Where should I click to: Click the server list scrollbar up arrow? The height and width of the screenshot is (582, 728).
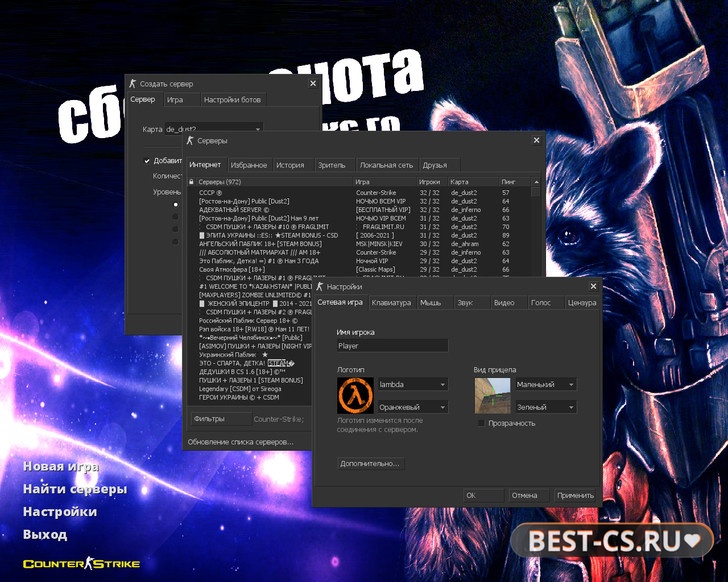536,182
